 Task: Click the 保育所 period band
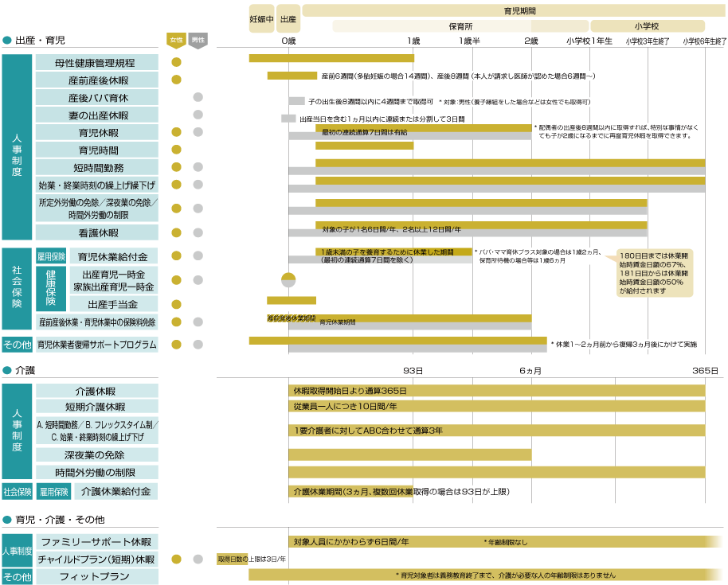coord(460,26)
